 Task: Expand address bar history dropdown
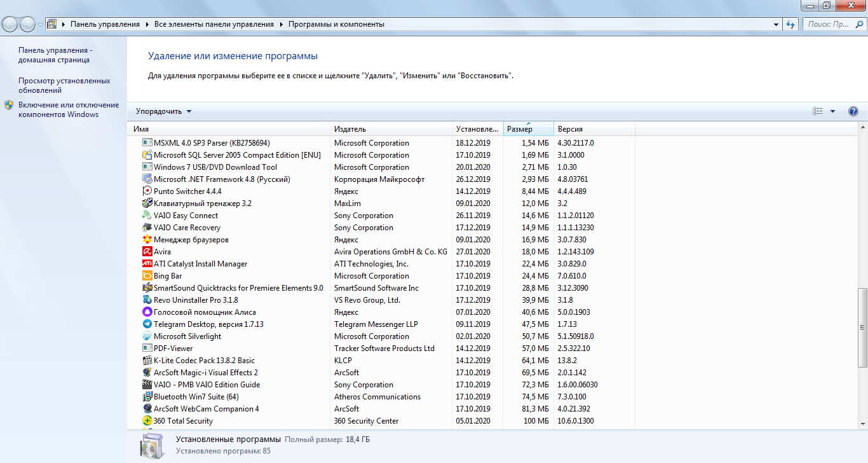point(776,24)
